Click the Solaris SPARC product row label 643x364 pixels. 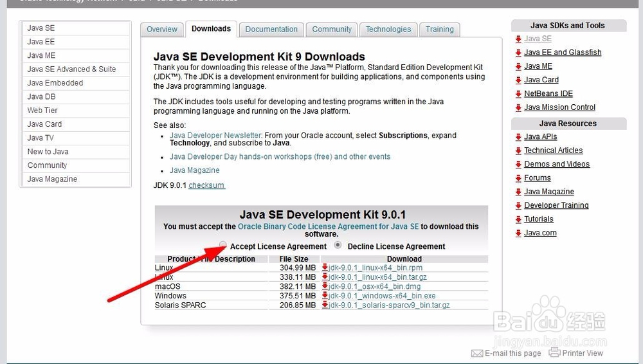point(181,305)
